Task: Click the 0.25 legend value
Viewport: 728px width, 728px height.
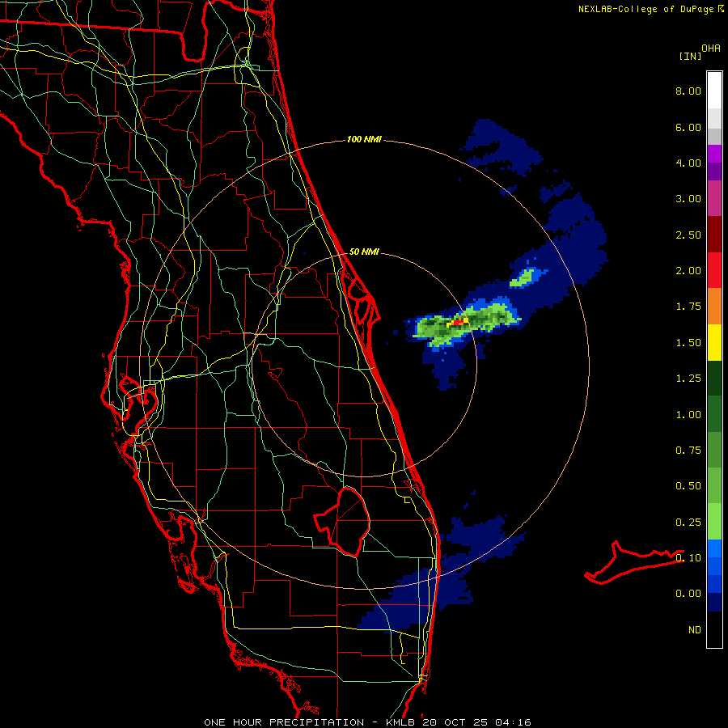Action: tap(688, 523)
